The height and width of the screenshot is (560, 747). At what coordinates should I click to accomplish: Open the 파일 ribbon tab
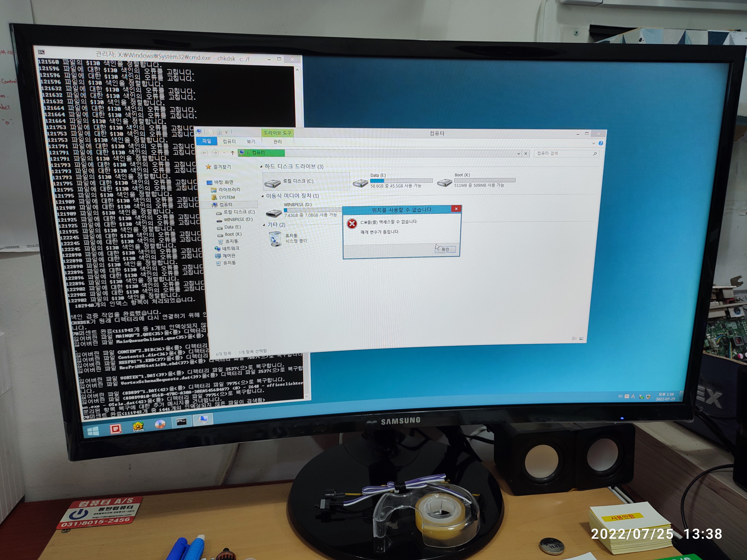click(x=206, y=141)
